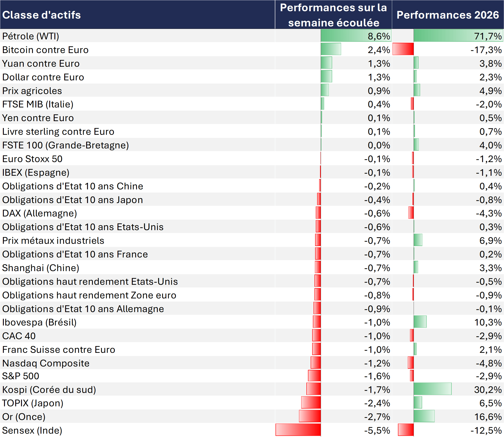Click the 'Classe d'actifs' column header
This screenshot has width=504, height=437.
(41, 15)
